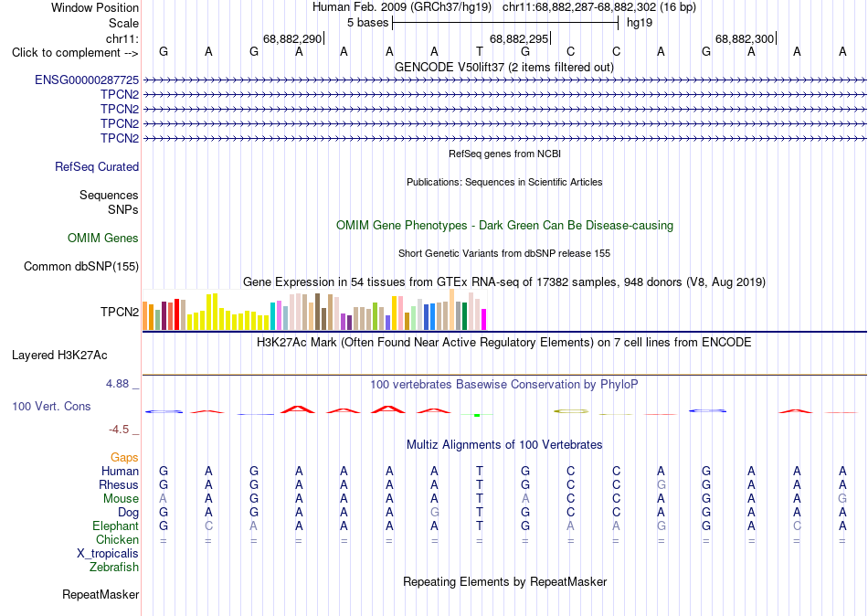
Task: Click the Layered H3K27Ac track label
Action: [x=59, y=356]
